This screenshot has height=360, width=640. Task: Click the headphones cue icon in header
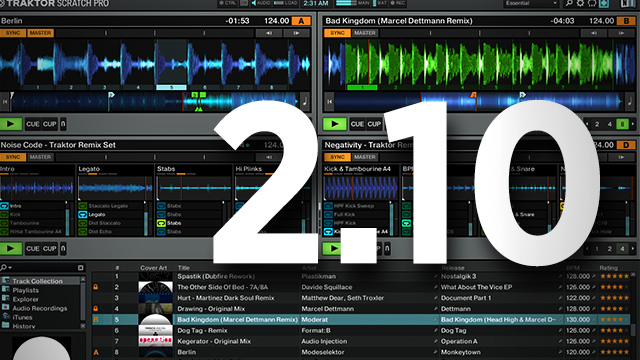(592, 3)
